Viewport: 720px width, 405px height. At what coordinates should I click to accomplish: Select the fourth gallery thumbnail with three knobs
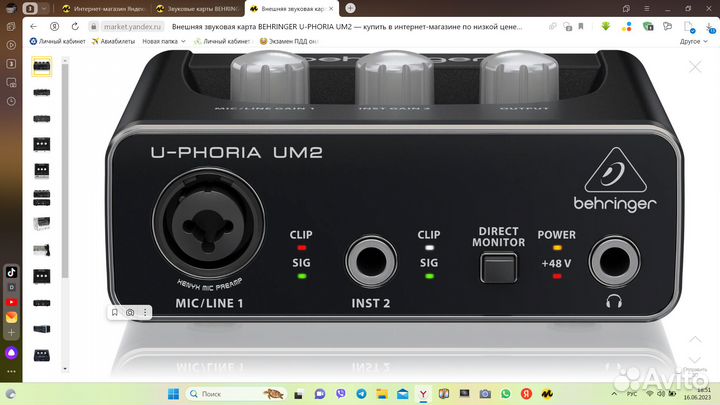click(42, 144)
